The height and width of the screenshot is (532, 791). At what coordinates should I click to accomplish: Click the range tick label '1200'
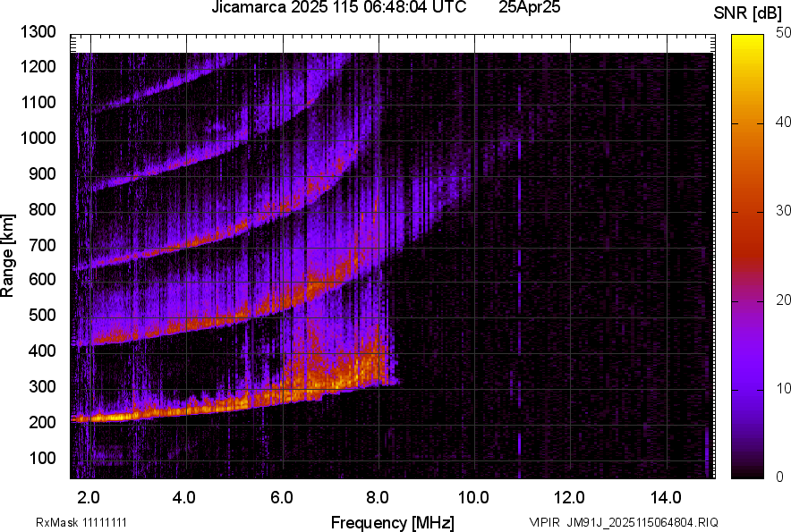coord(38,66)
